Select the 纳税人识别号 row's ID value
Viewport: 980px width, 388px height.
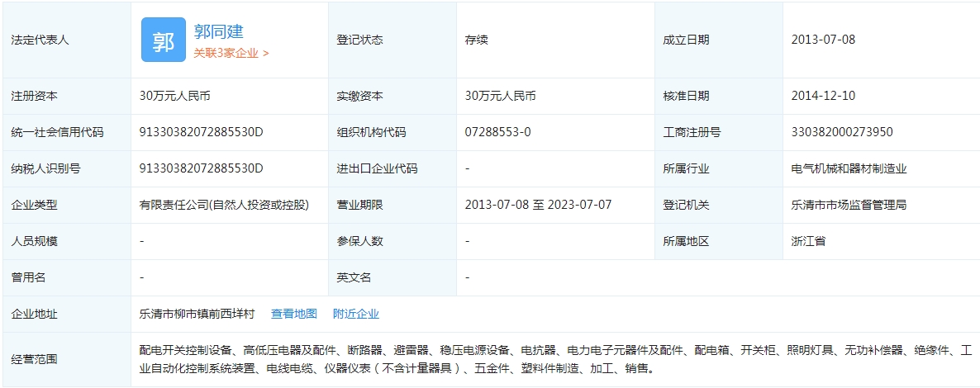point(201,168)
